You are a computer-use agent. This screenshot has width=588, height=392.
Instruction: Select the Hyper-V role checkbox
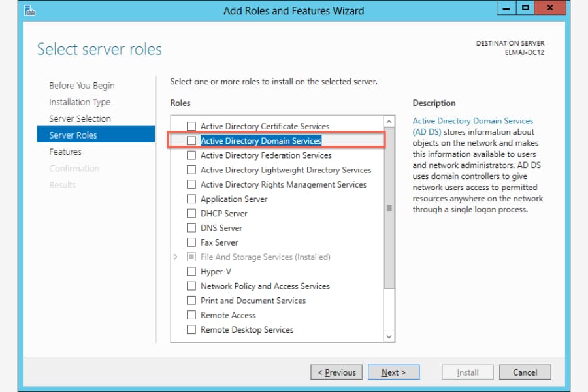point(191,271)
